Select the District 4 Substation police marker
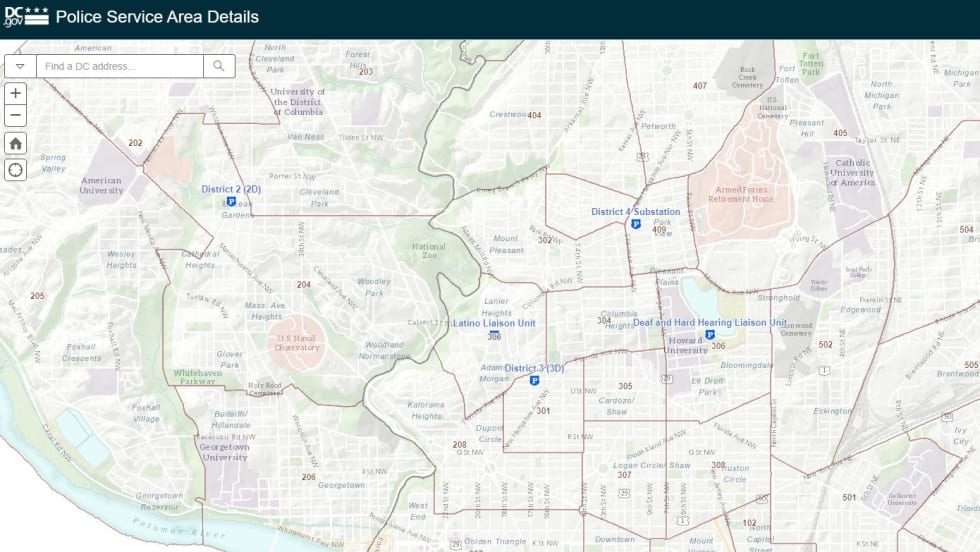 coord(635,225)
